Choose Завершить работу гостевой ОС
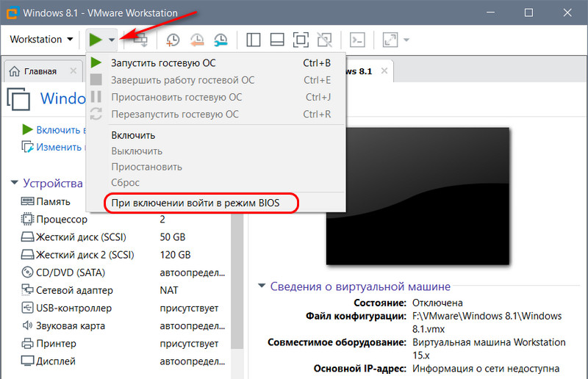Screen dimensions: 588x379 (x=216, y=80)
